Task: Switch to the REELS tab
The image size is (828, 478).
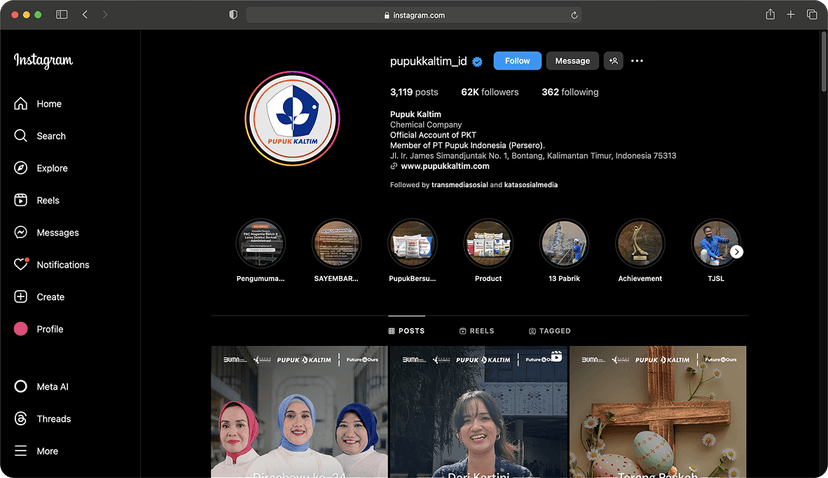Action: (477, 331)
